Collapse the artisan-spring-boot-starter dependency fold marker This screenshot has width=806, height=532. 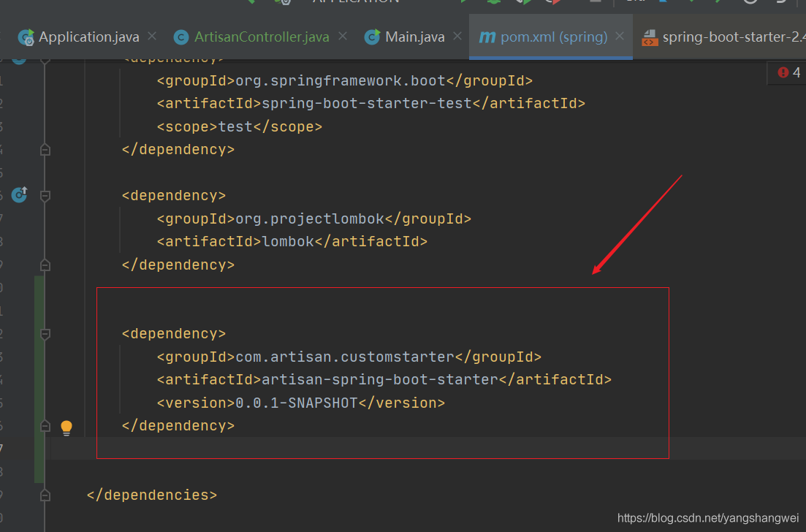coord(45,334)
